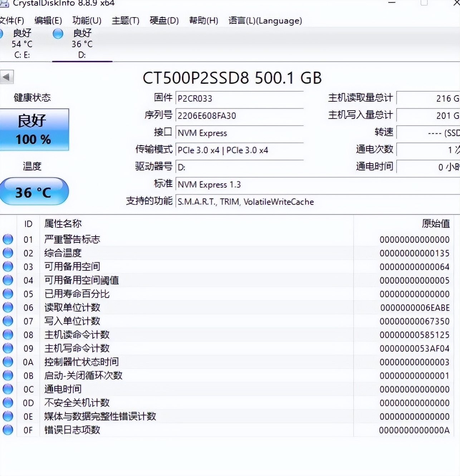
Task: Click the serial number field 2206E608FA30
Action: [239, 116]
